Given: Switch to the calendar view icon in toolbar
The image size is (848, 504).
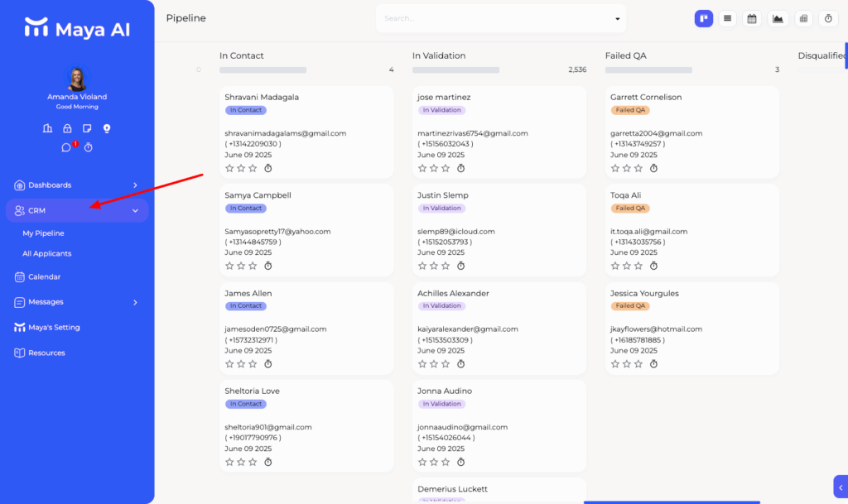Looking at the screenshot, I should pyautogui.click(x=752, y=18).
